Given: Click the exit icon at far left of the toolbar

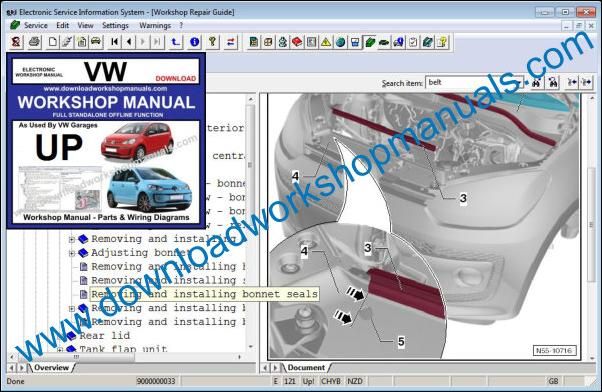Looking at the screenshot, I should tap(16, 42).
